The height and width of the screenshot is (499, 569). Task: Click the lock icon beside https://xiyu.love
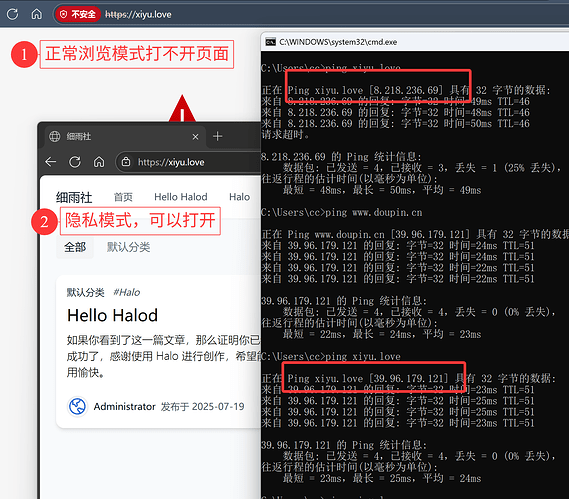pos(126,161)
